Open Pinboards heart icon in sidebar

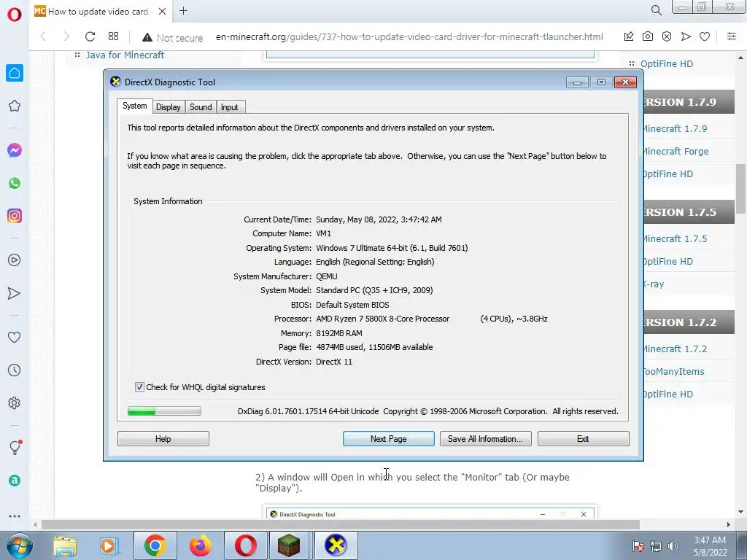pos(15,337)
